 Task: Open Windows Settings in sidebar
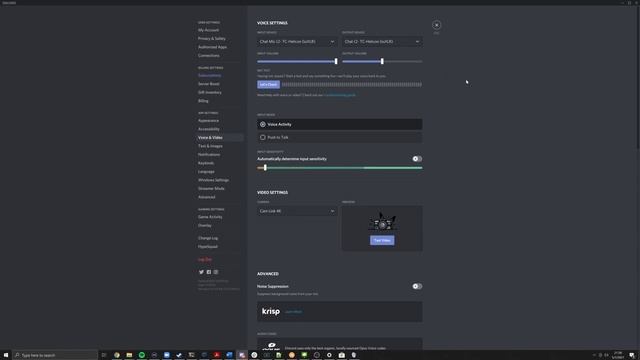[213, 180]
